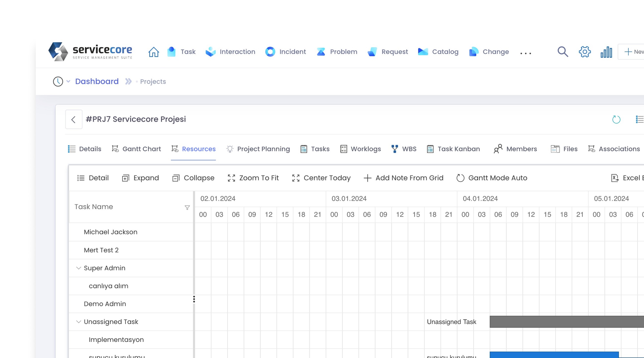Collapse the Super Admin row

click(78, 268)
